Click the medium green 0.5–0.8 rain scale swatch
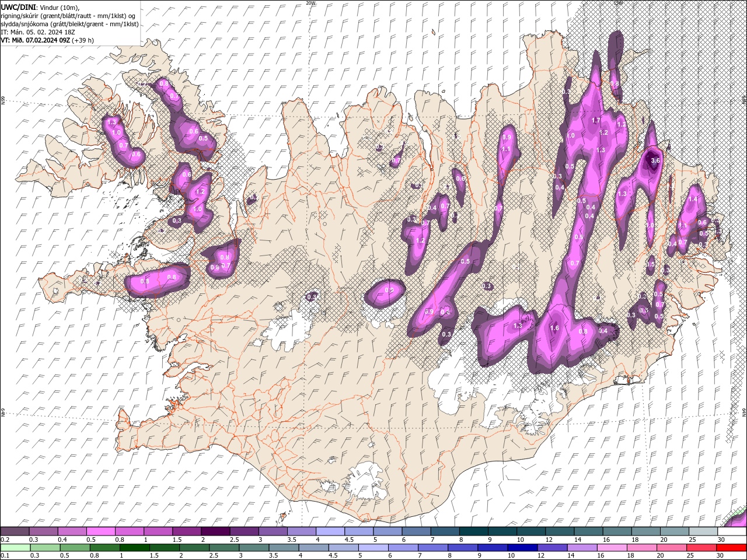 pos(74,547)
